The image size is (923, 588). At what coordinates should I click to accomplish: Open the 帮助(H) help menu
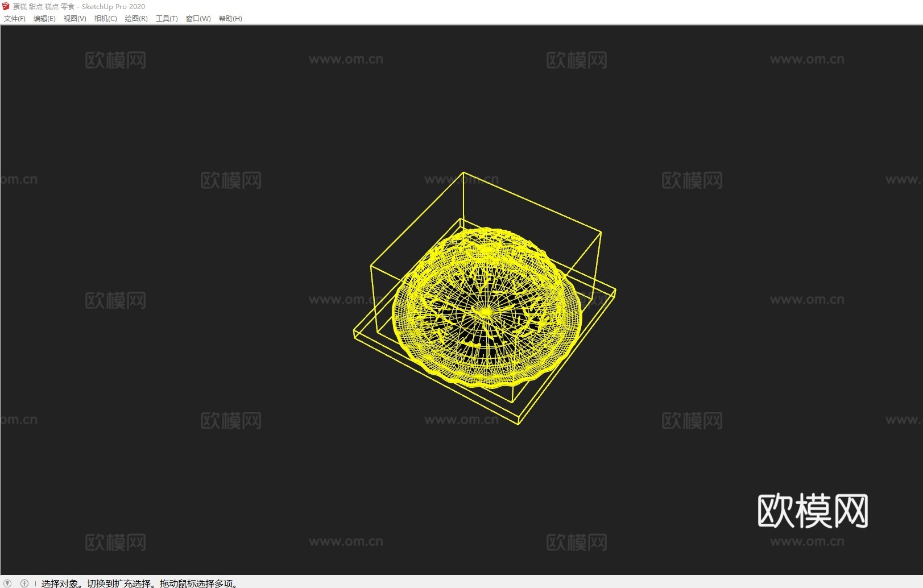(230, 19)
